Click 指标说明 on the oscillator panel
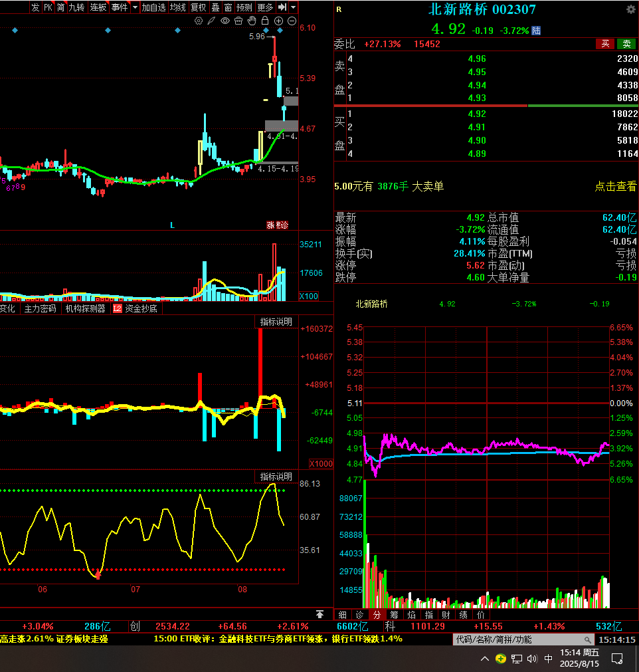 [x=276, y=477]
